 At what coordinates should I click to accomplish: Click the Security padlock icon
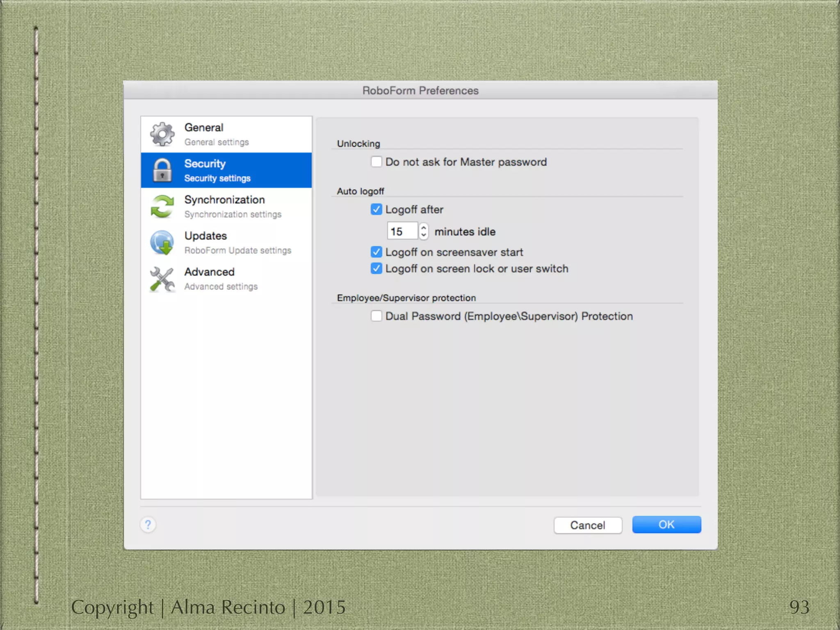(162, 170)
